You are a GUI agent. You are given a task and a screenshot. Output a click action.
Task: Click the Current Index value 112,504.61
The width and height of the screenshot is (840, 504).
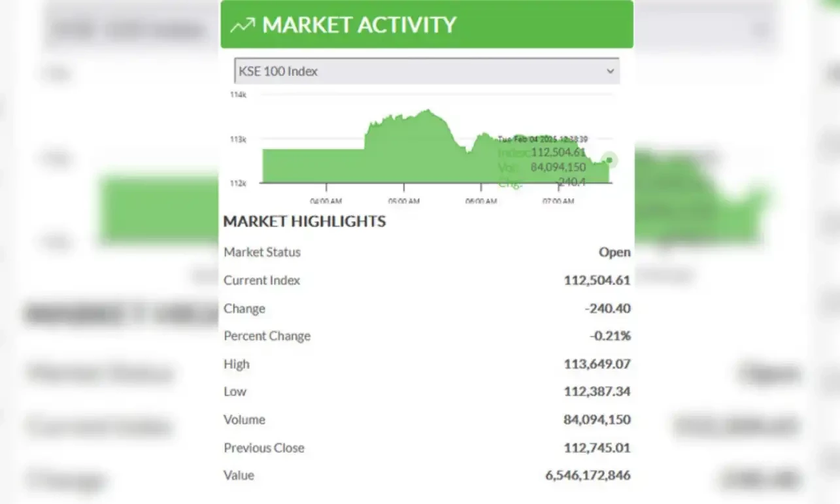coord(597,280)
